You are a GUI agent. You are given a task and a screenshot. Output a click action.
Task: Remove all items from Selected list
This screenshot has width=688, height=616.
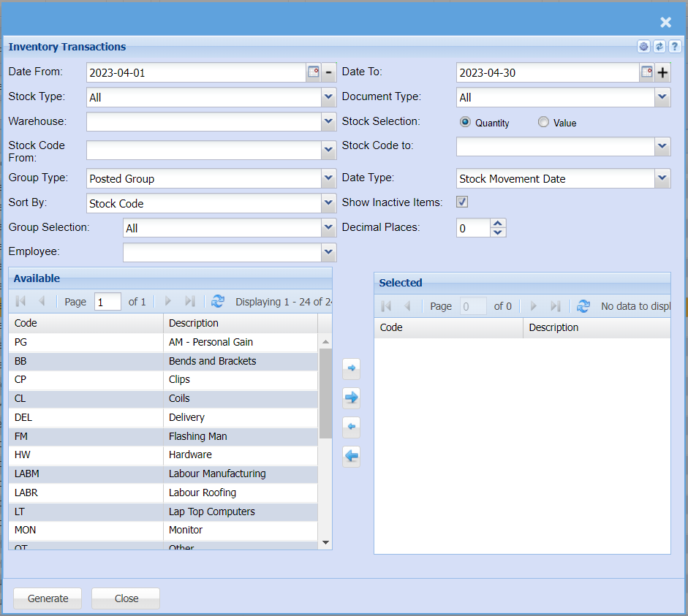coord(352,457)
